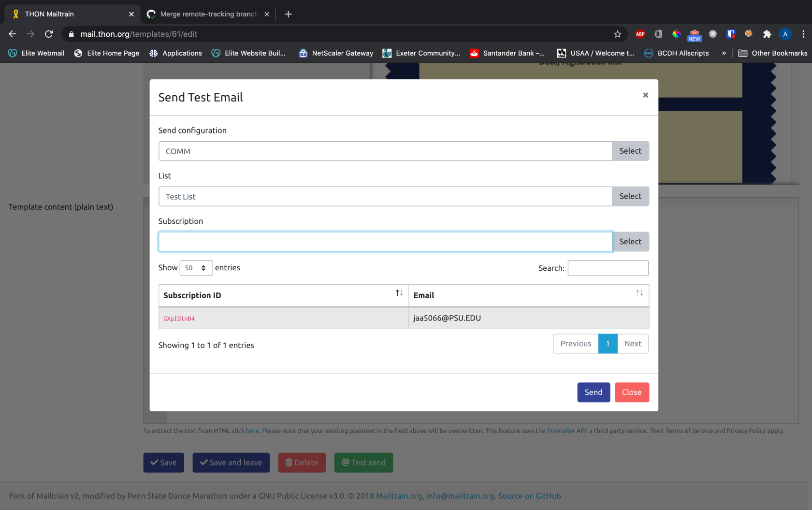Open the Mailtrain.org footer link
The width and height of the screenshot is (812, 510).
(x=399, y=496)
